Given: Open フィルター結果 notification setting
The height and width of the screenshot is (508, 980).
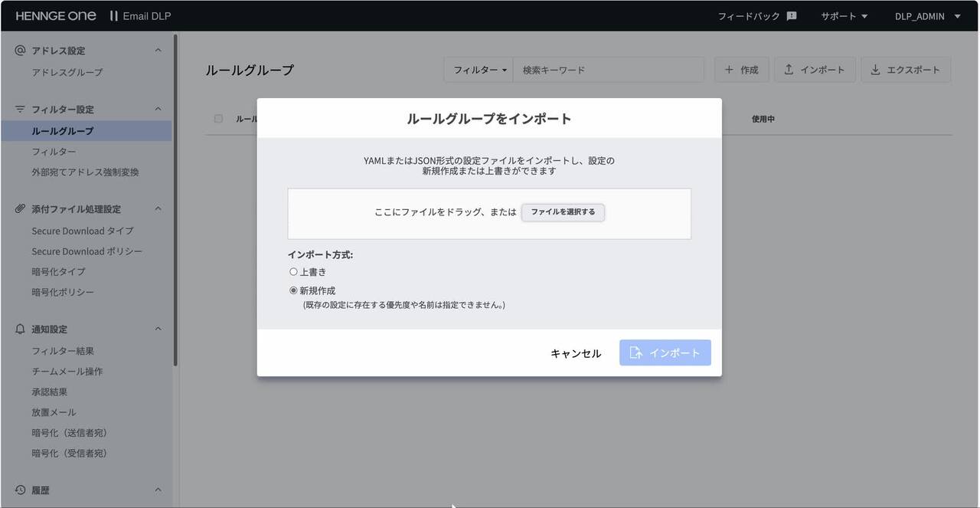Looking at the screenshot, I should tap(63, 351).
